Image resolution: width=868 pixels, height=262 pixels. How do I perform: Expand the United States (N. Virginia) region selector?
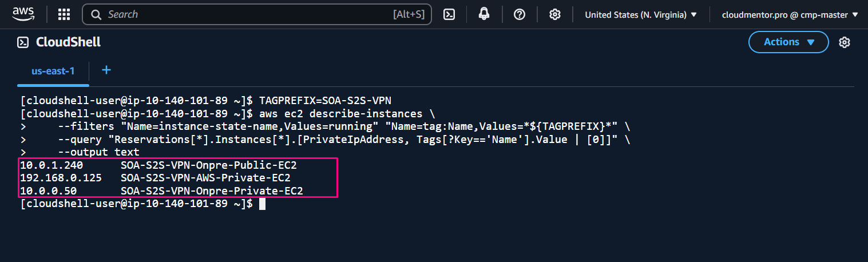pos(640,15)
